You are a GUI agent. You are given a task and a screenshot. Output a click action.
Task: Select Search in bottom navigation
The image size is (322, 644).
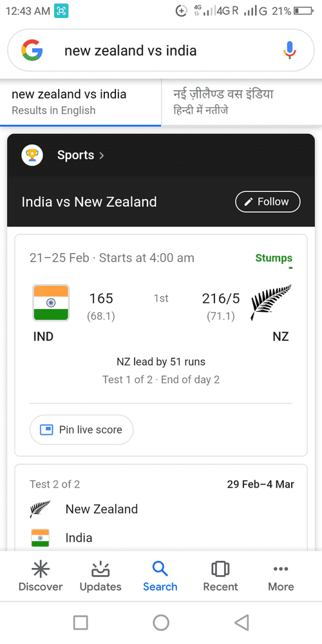click(160, 576)
